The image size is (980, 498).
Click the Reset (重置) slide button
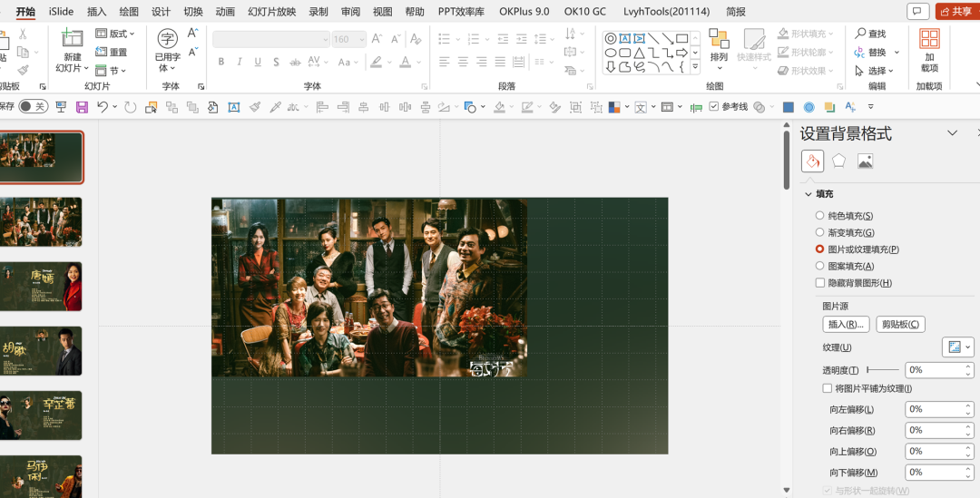pos(112,53)
